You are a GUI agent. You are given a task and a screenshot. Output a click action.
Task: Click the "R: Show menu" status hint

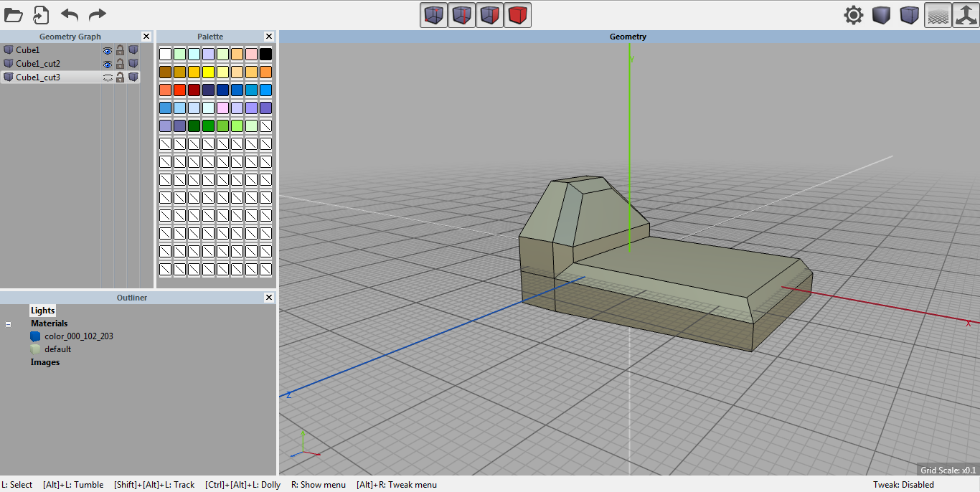(319, 485)
